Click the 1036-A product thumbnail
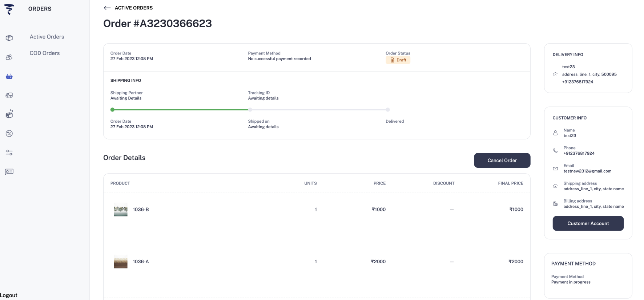The height and width of the screenshot is (300, 644). point(120,262)
